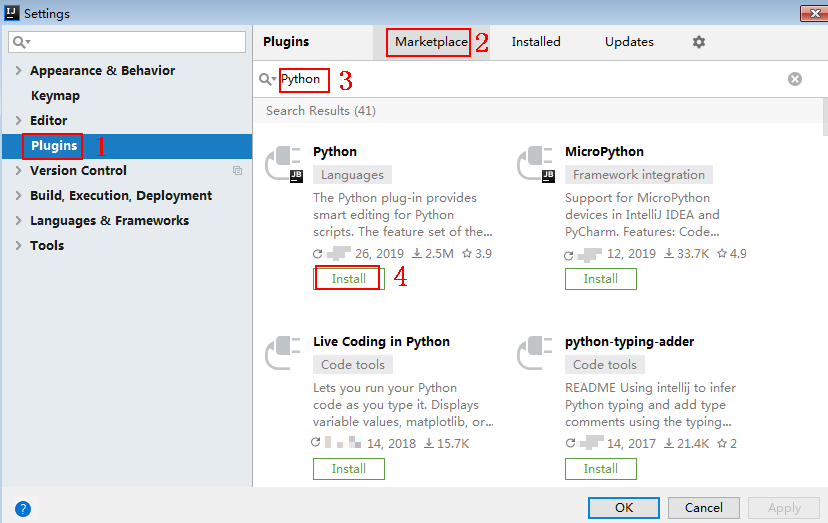Click the Python plugin icon

click(x=284, y=164)
